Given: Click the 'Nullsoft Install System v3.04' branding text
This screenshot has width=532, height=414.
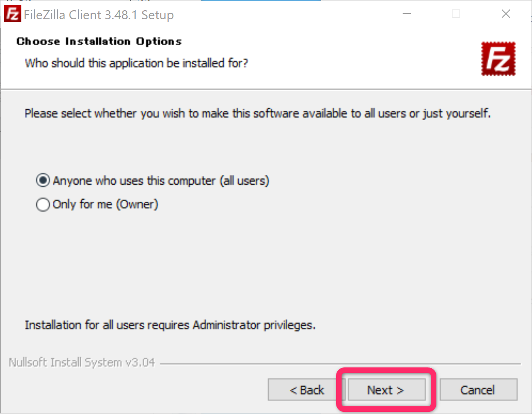Looking at the screenshot, I should coord(82,363).
